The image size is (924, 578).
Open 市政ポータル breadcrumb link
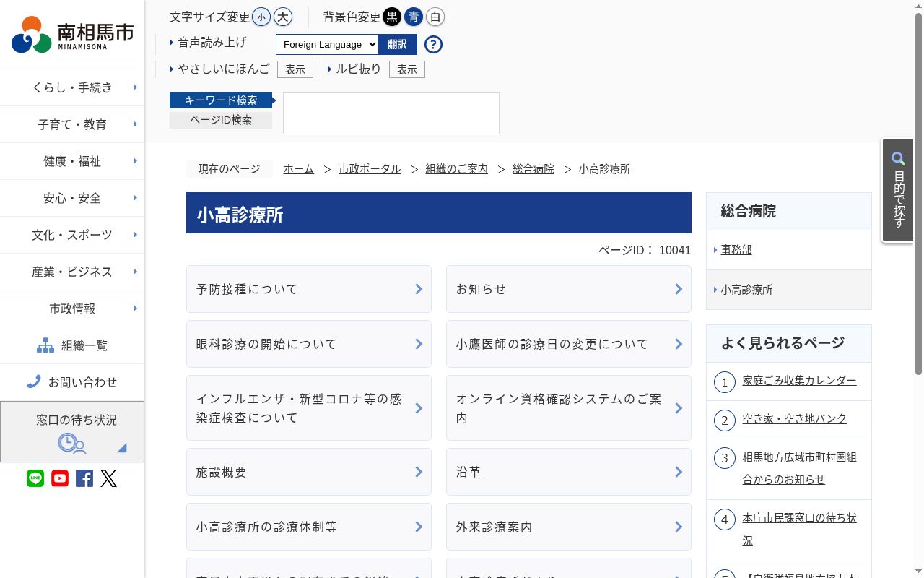370,169
